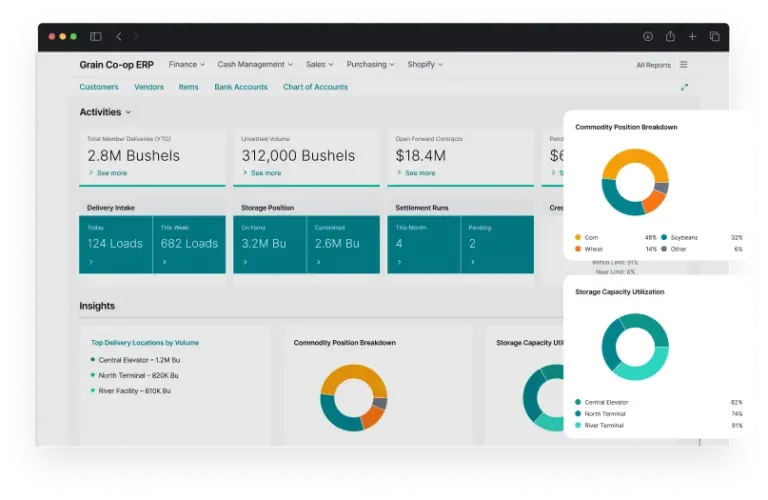Expand the Activities section chevron
Screen dimensions: 768x500
[128, 113]
